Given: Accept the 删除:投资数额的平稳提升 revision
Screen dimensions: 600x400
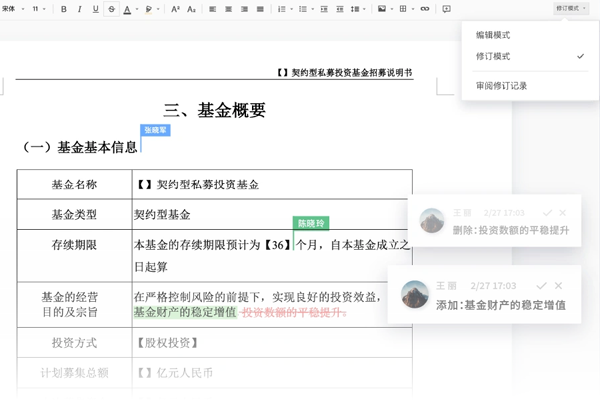Looking at the screenshot, I should tap(546, 213).
